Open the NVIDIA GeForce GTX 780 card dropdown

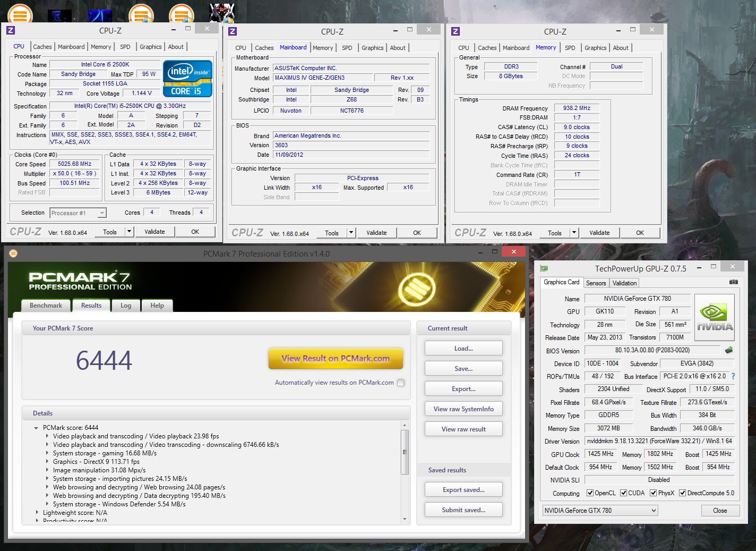(600, 511)
